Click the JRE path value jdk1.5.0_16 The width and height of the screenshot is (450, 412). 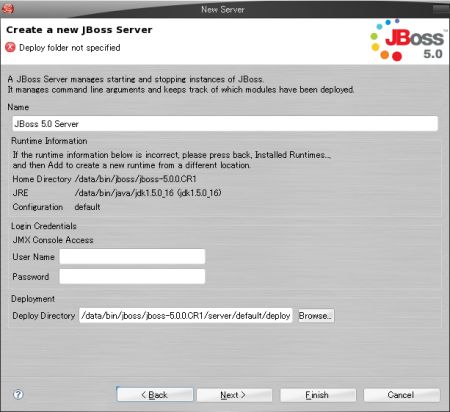pos(148,193)
